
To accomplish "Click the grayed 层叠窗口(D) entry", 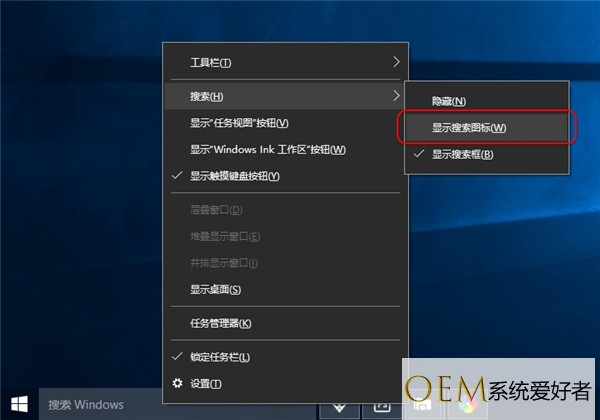I will 215,210.
